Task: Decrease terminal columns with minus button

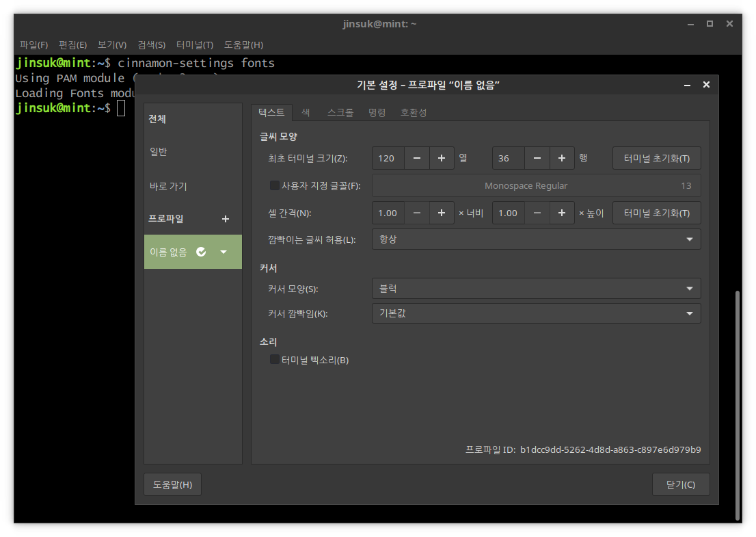Action: point(417,158)
